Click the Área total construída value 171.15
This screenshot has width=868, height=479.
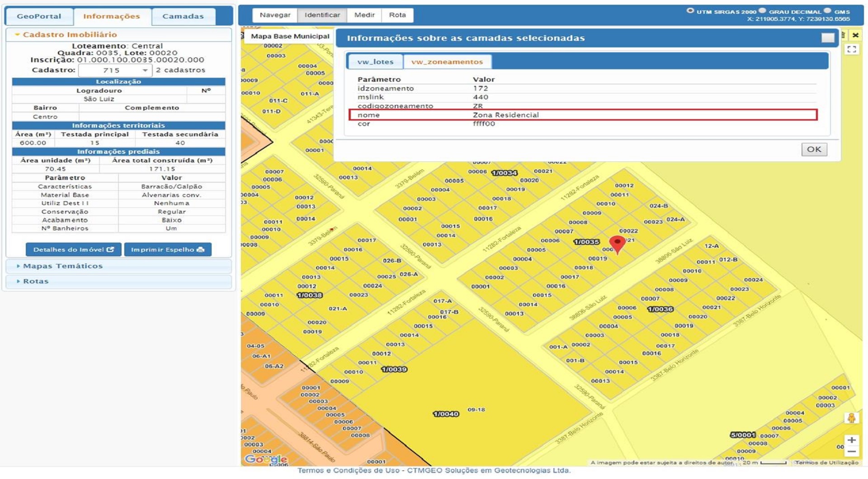tap(162, 169)
